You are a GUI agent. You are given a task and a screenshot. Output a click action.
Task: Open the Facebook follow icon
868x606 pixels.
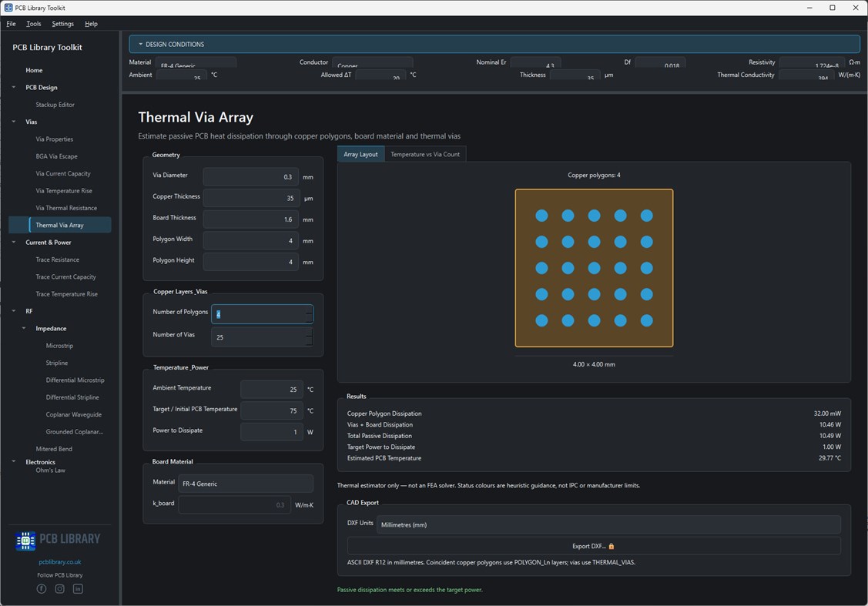point(42,589)
